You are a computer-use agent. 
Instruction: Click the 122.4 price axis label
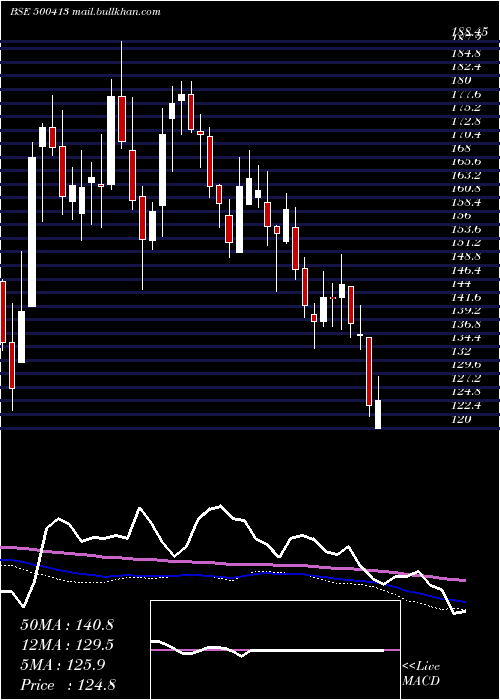(466, 406)
